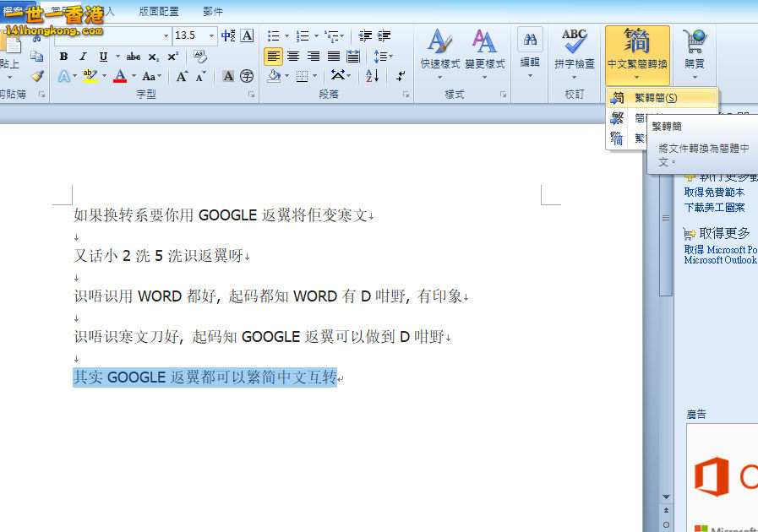The width and height of the screenshot is (758, 532).
Task: Choose the 繁 icon menu item
Action: tap(618, 118)
